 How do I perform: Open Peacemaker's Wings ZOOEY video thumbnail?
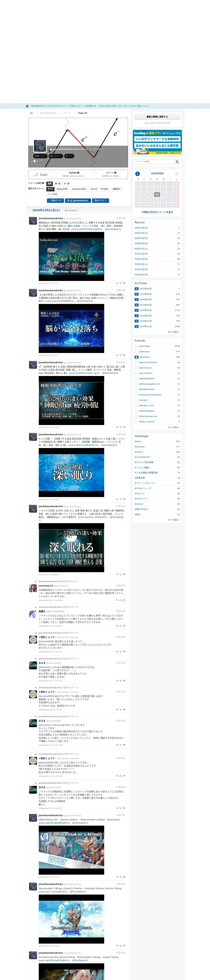[x=71, y=850]
